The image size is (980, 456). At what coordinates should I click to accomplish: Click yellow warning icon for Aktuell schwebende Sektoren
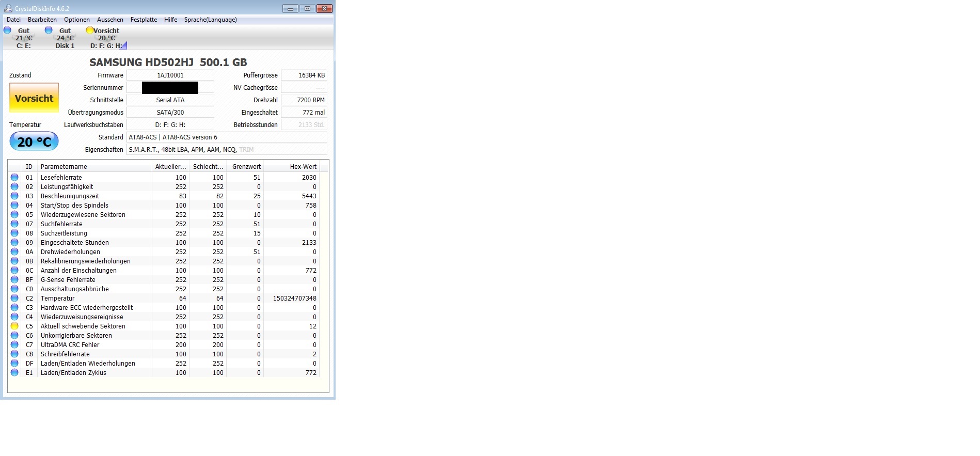[14, 326]
